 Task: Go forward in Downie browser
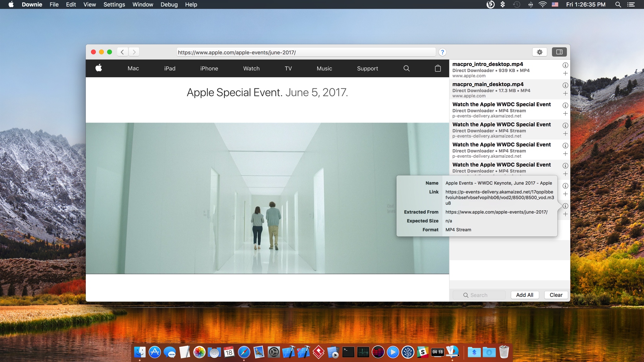[x=134, y=52]
